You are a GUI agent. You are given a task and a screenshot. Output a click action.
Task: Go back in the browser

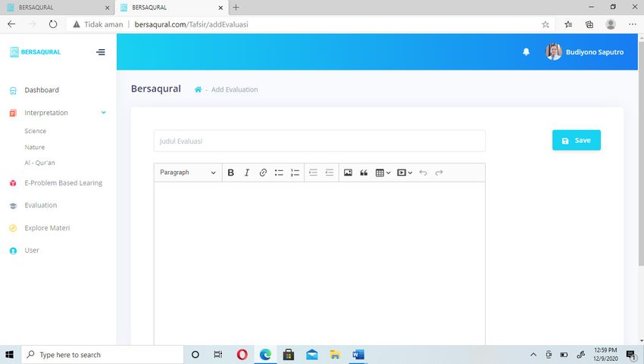coord(11,24)
